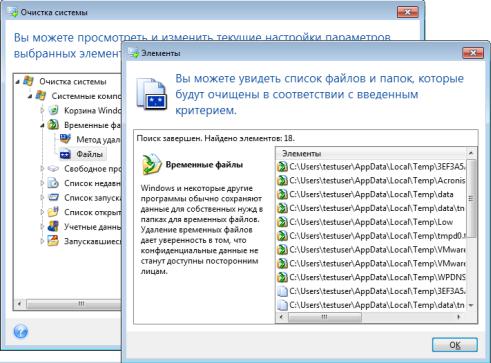Image resolution: width=491 pixels, height=363 pixels.
Task: Click the Элементы dialog title bar icon
Action: 134,53
